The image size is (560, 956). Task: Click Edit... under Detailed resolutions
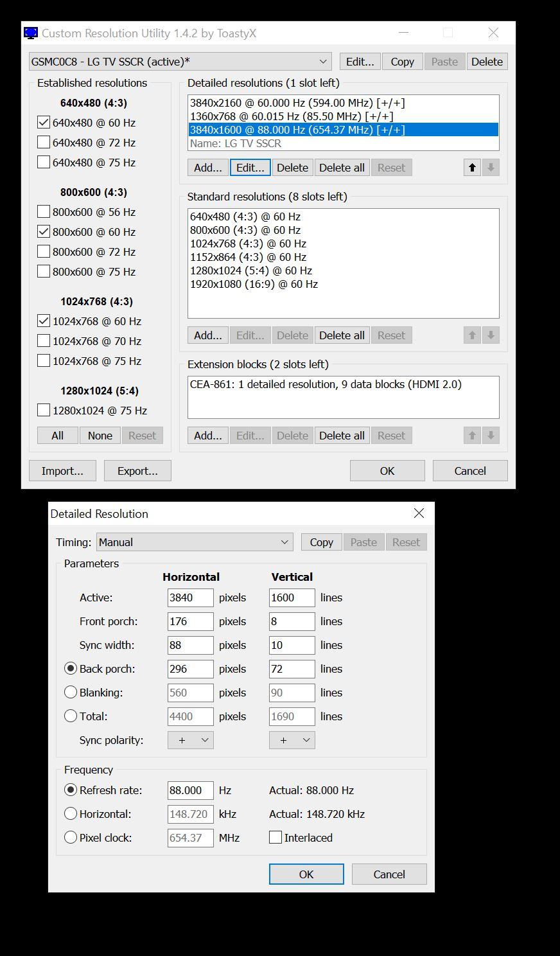tap(250, 168)
